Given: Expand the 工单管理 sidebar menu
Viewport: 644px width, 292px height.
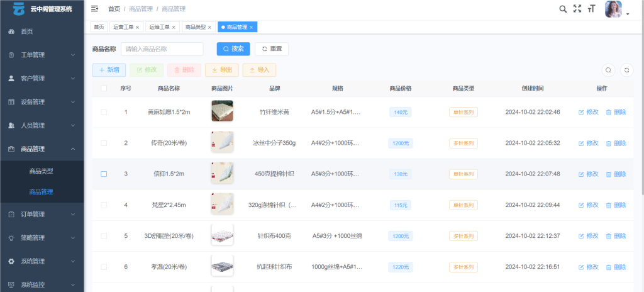Looking at the screenshot, I should coord(42,55).
